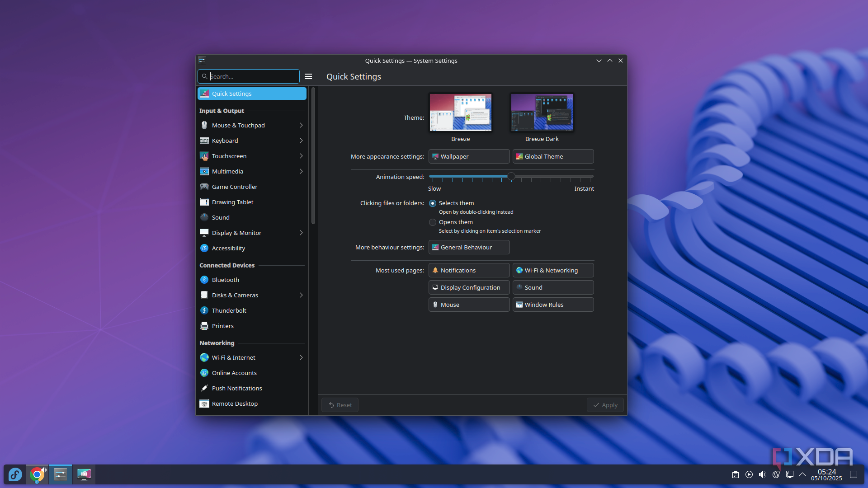The width and height of the screenshot is (868, 488).
Task: Click the Thunderbolt sidebar icon
Action: tap(204, 310)
